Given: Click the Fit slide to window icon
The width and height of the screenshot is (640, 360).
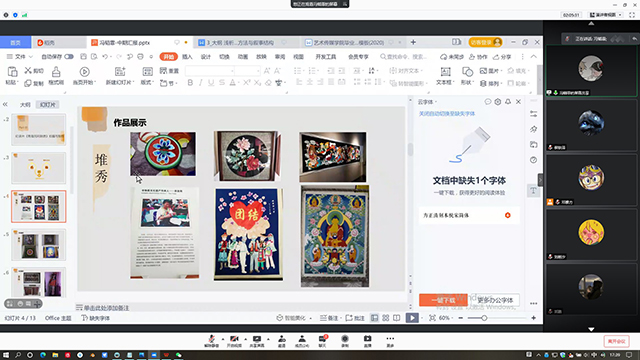Looking at the screenshot, I should (432, 318).
